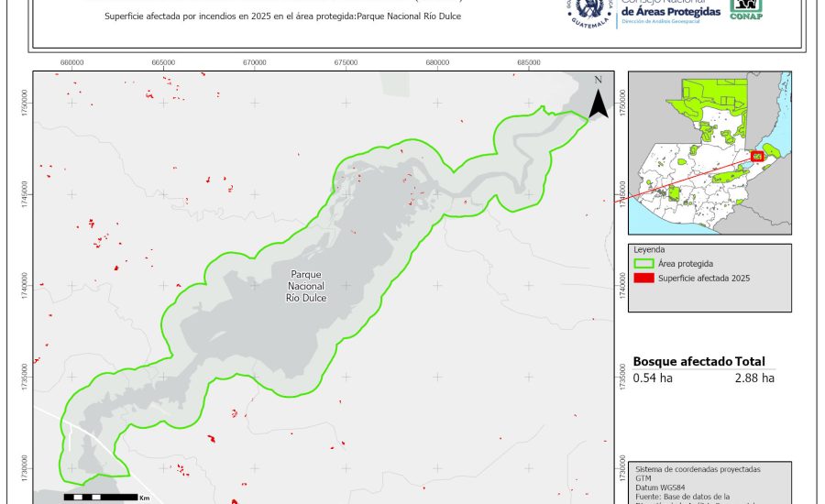This screenshot has width=825, height=504.
Task: Click the scale bar graphic
Action: pyautogui.click(x=98, y=498)
